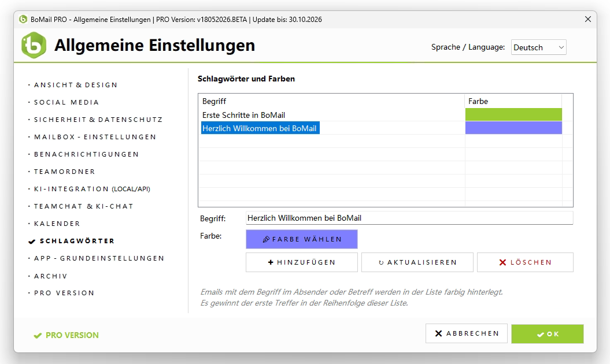Select Benachrichtigungen in the sidebar
610x364 pixels.
click(86, 154)
